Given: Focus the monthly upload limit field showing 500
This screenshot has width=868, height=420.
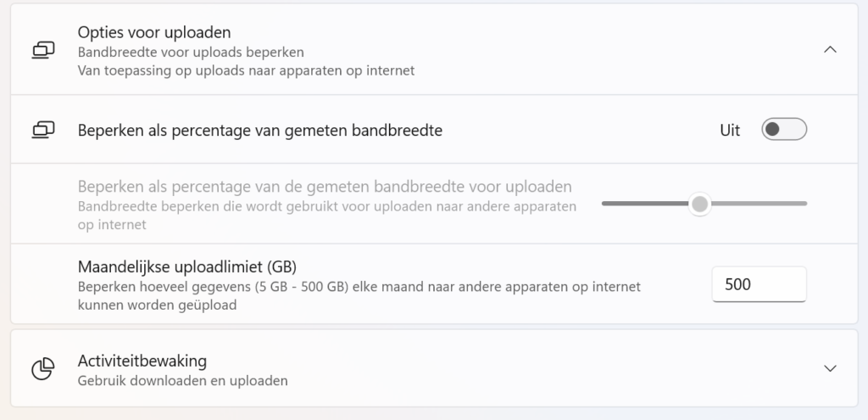Looking at the screenshot, I should click(759, 284).
